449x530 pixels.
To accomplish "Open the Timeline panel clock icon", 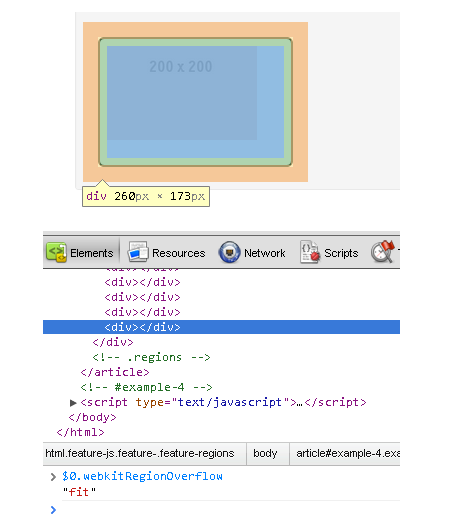I will pos(383,252).
